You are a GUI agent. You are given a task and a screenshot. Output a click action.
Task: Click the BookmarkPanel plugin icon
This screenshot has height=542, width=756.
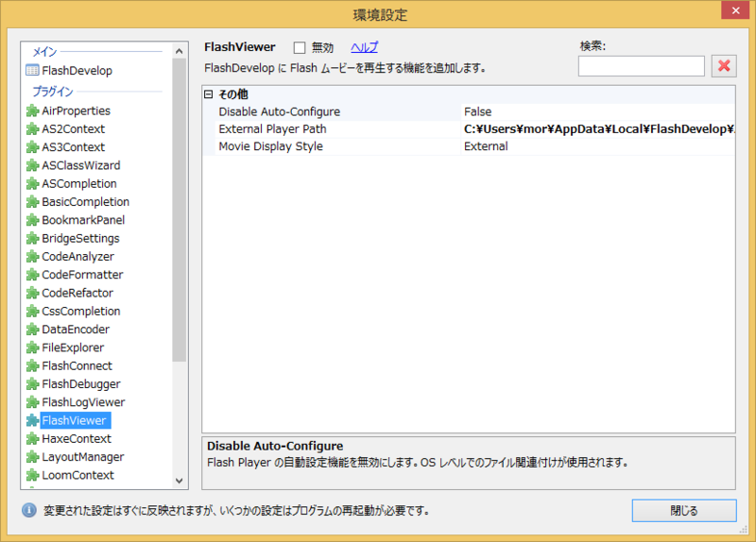tap(32, 220)
